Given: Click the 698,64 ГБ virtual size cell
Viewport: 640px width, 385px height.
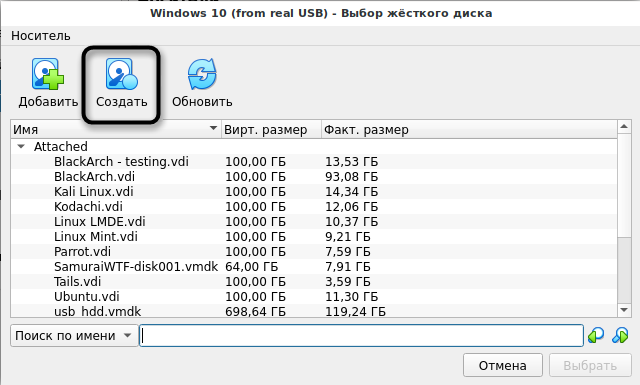Looking at the screenshot, I should (256, 312).
